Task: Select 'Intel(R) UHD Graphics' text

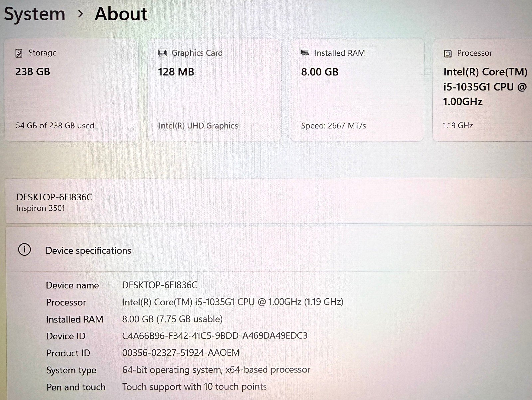Action: [x=198, y=126]
